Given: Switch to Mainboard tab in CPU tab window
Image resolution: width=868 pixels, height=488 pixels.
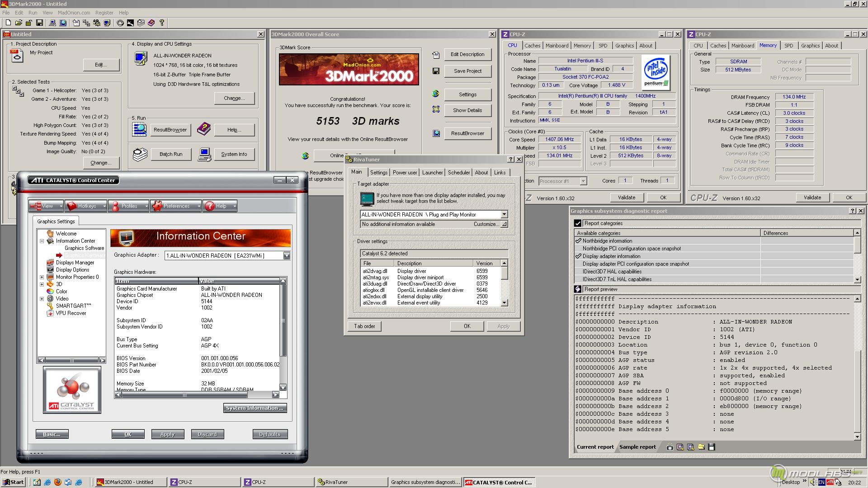Looking at the screenshot, I should pyautogui.click(x=557, y=46).
